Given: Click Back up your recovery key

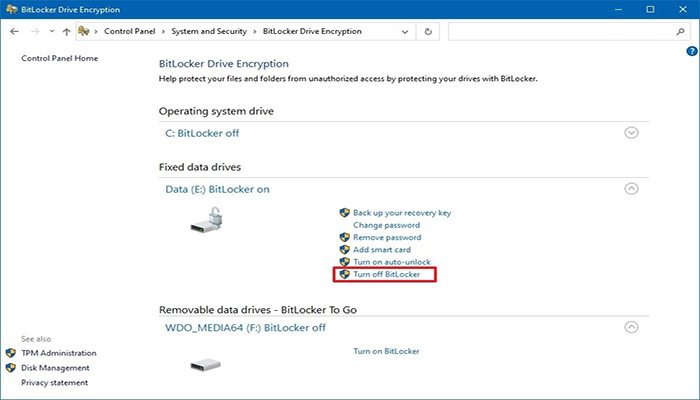Looking at the screenshot, I should 402,213.
